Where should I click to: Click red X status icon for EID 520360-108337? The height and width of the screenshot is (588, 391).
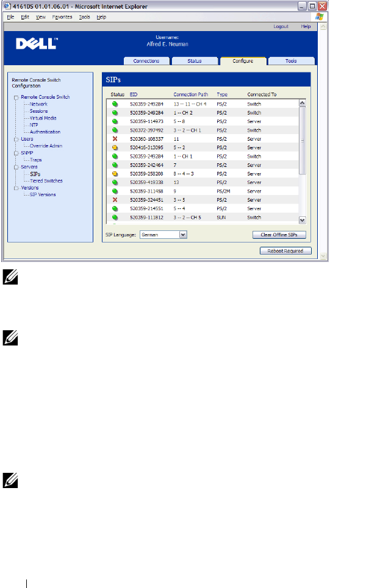[x=115, y=139]
